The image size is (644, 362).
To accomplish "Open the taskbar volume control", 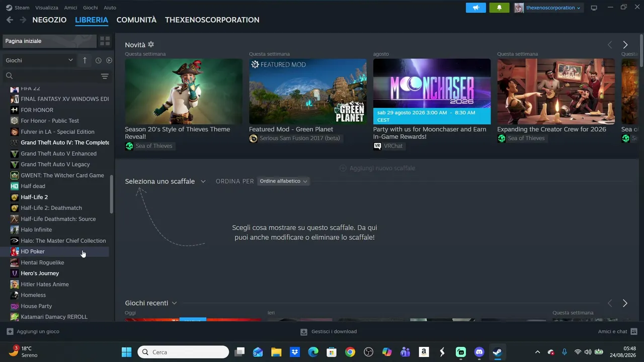I will coord(588,352).
